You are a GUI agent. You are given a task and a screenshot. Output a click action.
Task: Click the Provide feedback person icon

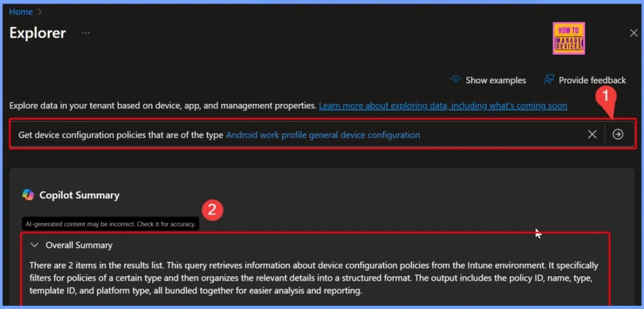pos(548,80)
